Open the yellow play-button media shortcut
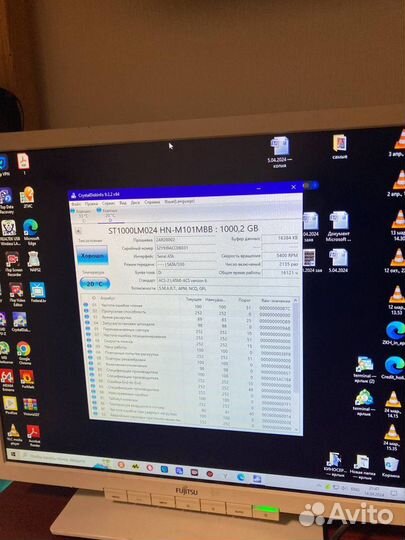 pyautogui.click(x=10, y=405)
